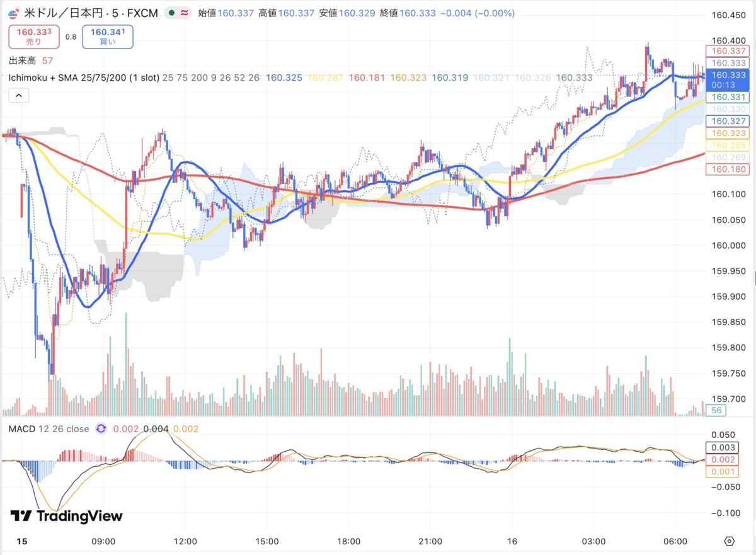756x555 pixels.
Task: Click the purple cycle icon beside MACD legend
Action: 101,429
